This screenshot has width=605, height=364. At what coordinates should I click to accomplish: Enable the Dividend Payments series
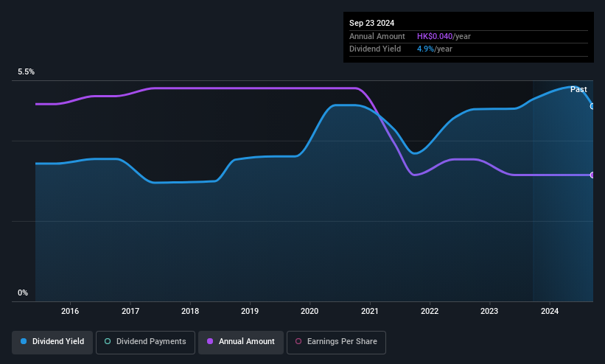145,343
